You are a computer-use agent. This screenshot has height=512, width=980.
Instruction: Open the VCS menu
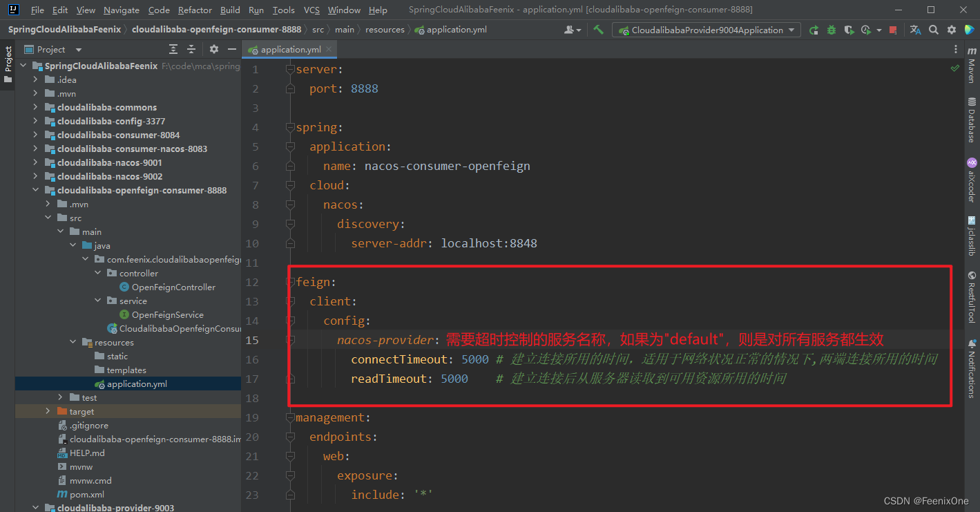[311, 10]
